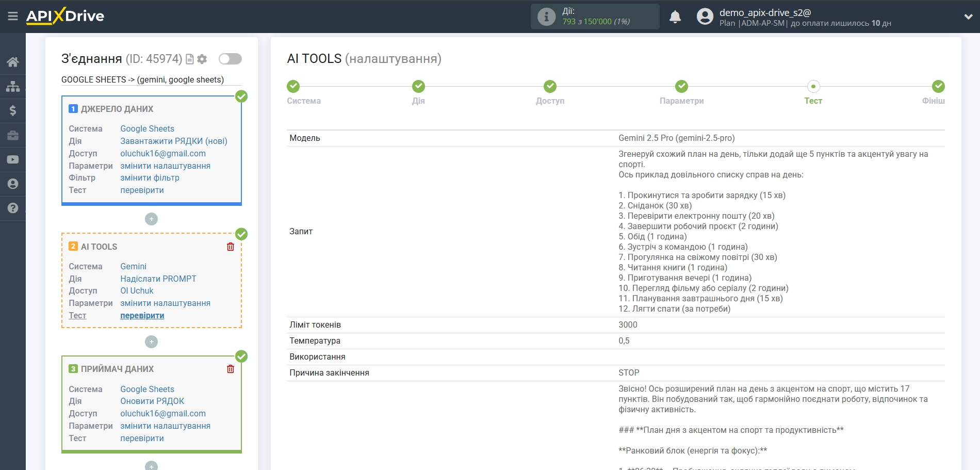Click the AI TOOLS block title

99,247
